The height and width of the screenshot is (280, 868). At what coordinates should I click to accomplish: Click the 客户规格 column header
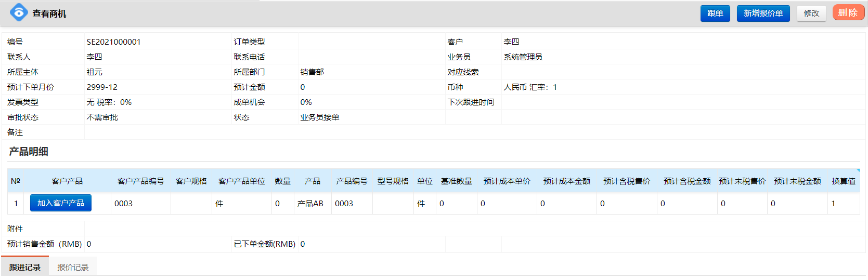tap(191, 181)
